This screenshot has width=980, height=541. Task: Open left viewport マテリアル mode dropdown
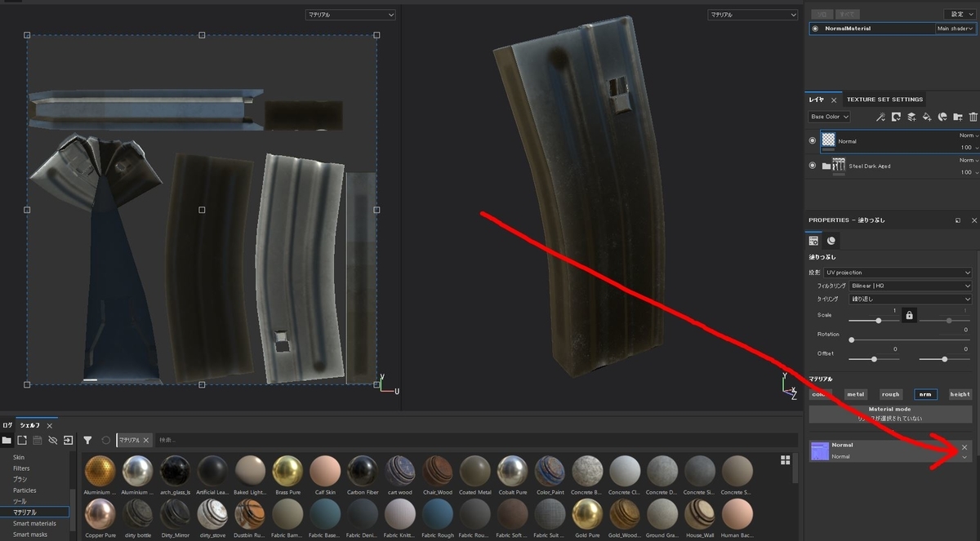[x=350, y=15]
